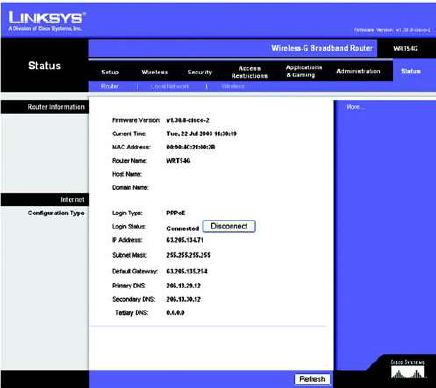Screen dimensions: 436x388
Task: Click the Login Type value PPPoE
Action: 176,213
